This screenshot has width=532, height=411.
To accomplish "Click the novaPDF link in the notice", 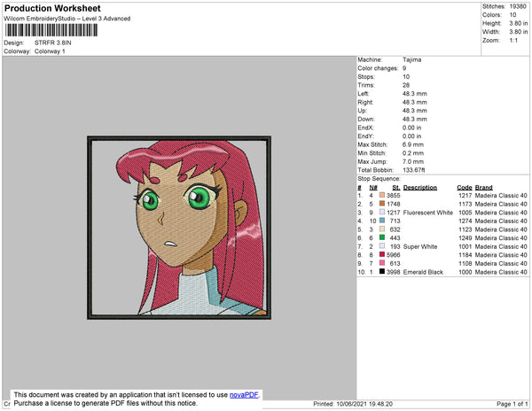I will [x=244, y=395].
